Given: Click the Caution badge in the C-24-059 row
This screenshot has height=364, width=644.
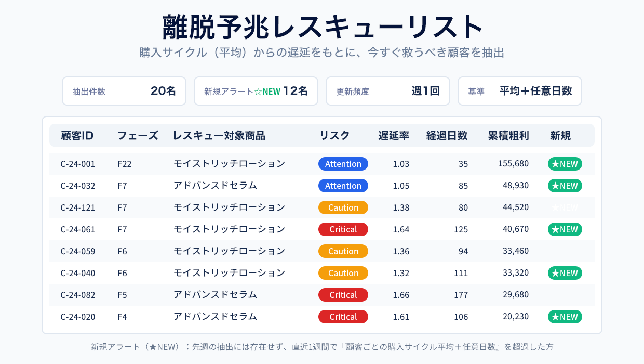Looking at the screenshot, I should click(343, 251).
